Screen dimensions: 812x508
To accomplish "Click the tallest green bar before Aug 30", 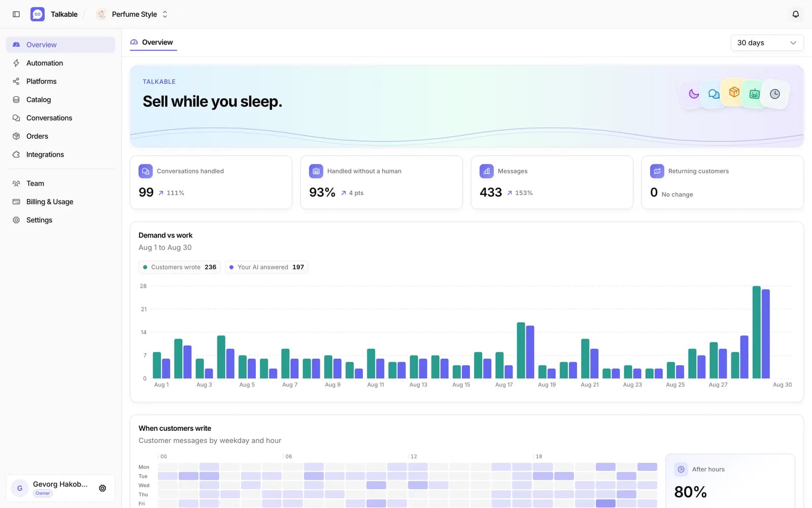I will [x=757, y=332].
